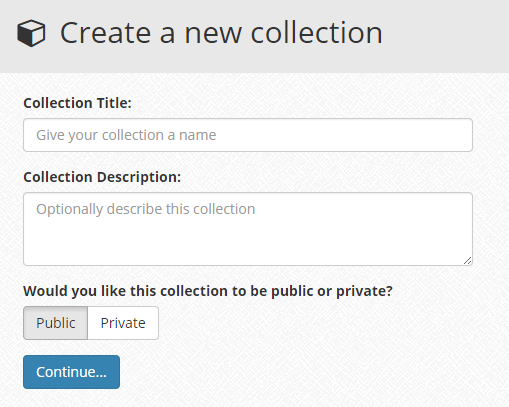Screen dimensions: 509x407
Task: Focus the Collection Title input field
Action: pyautogui.click(x=248, y=135)
